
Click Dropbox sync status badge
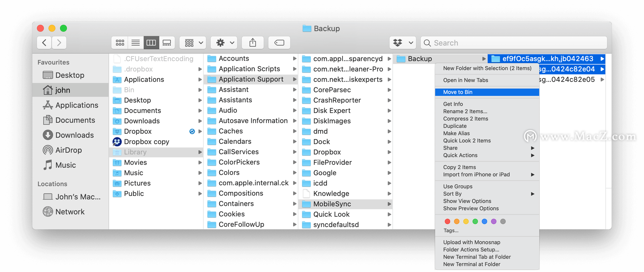pos(192,131)
